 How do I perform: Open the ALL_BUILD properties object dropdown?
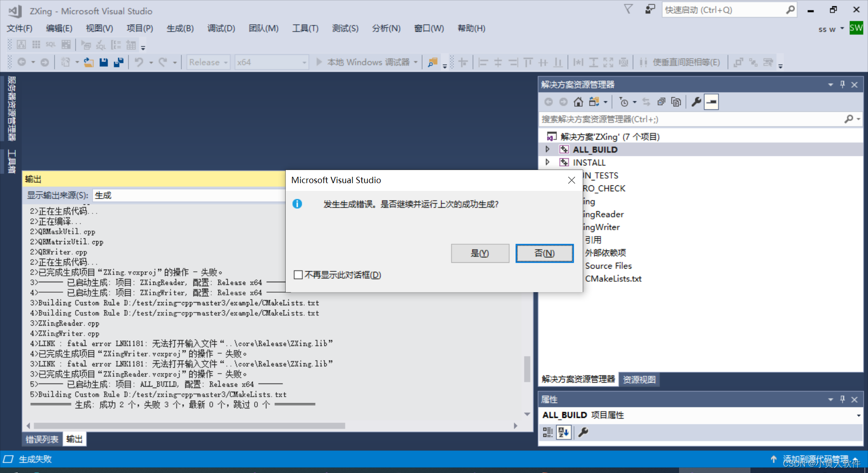click(858, 416)
